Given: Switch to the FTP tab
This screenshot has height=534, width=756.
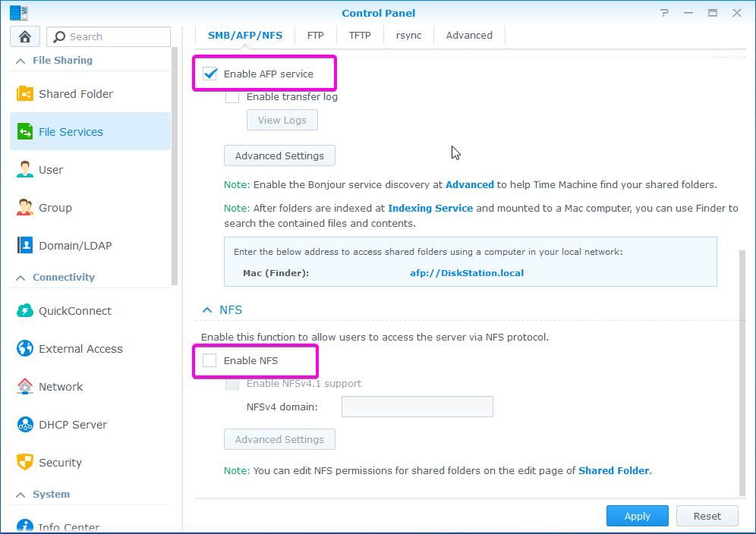Looking at the screenshot, I should [x=315, y=35].
